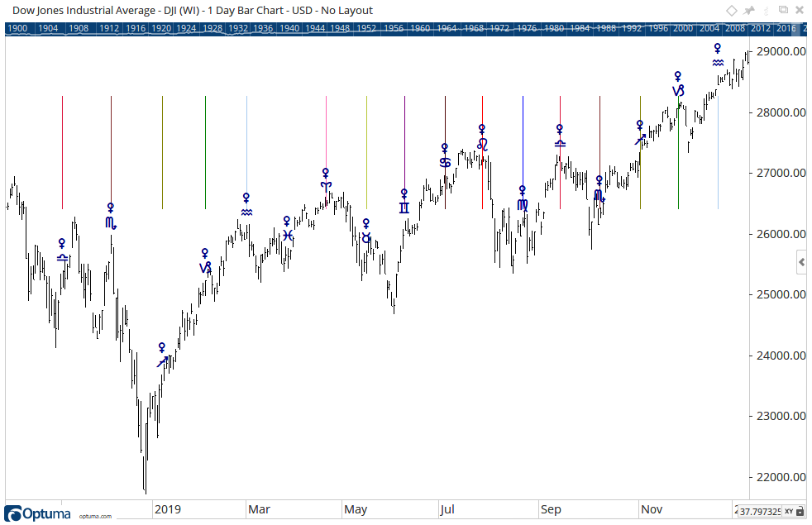Pin the chart with the pushpin icon
812x525 pixels.
(x=749, y=11)
